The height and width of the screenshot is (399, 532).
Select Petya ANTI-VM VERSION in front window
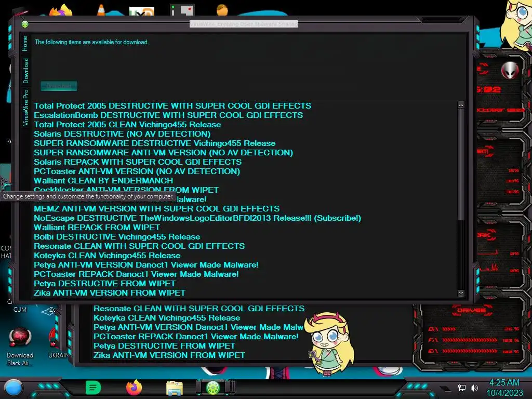pos(146,264)
